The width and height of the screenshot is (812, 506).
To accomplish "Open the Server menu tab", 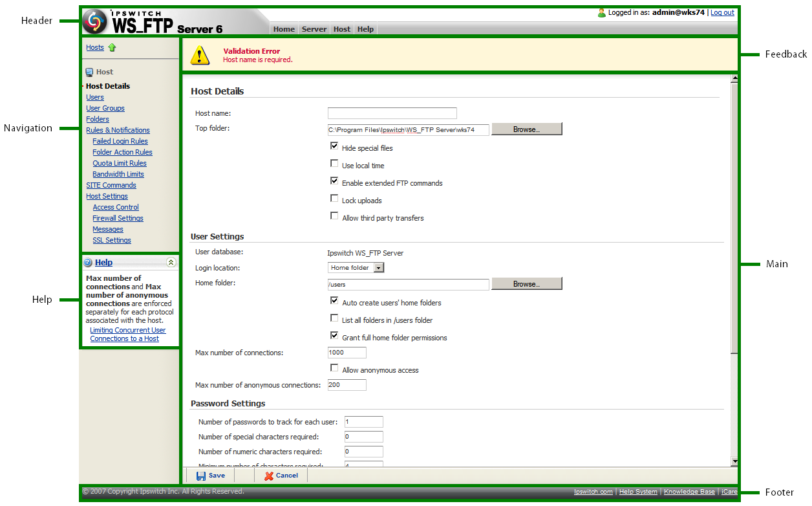I will pos(314,29).
